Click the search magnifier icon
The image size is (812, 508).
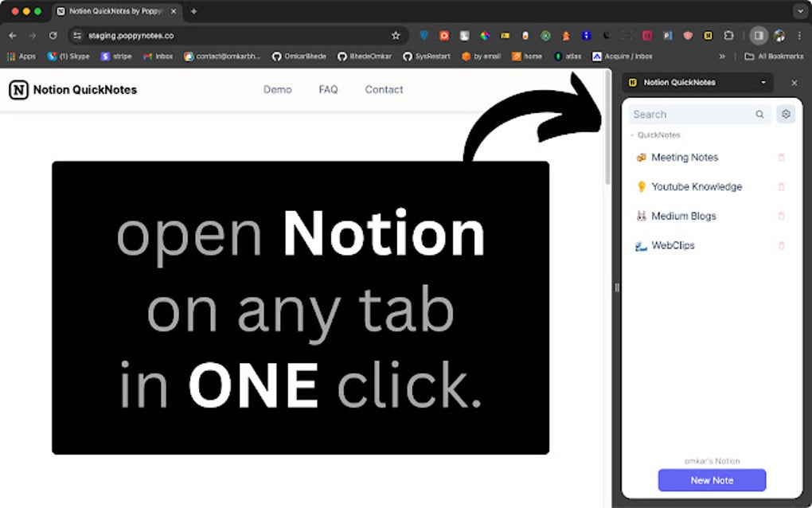759,115
